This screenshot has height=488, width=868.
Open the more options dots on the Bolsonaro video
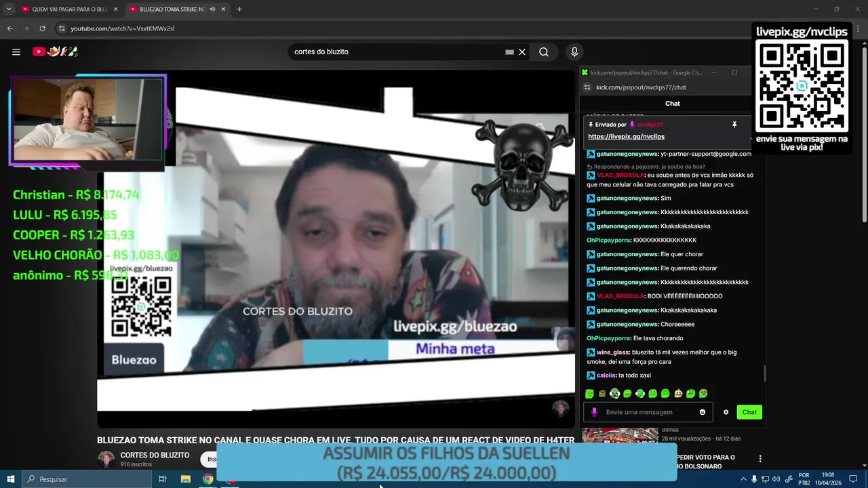[760, 459]
